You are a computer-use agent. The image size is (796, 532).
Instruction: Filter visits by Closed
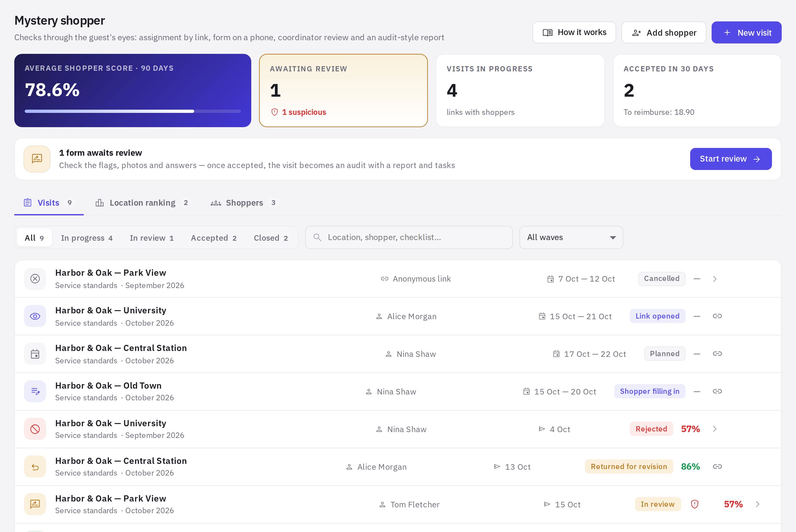click(271, 238)
